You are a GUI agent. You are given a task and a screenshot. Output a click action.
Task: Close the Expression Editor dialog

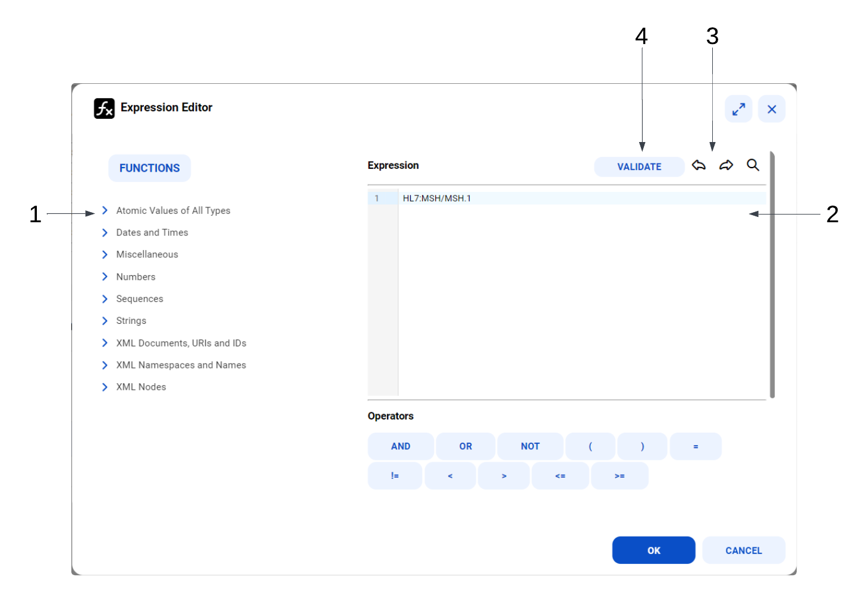coord(772,109)
